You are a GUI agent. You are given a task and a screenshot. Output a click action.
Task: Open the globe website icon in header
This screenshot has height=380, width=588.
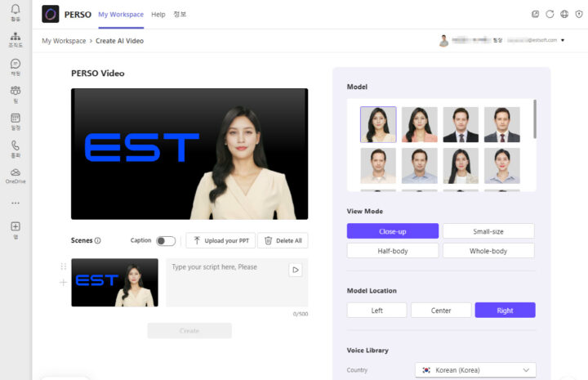(x=564, y=14)
